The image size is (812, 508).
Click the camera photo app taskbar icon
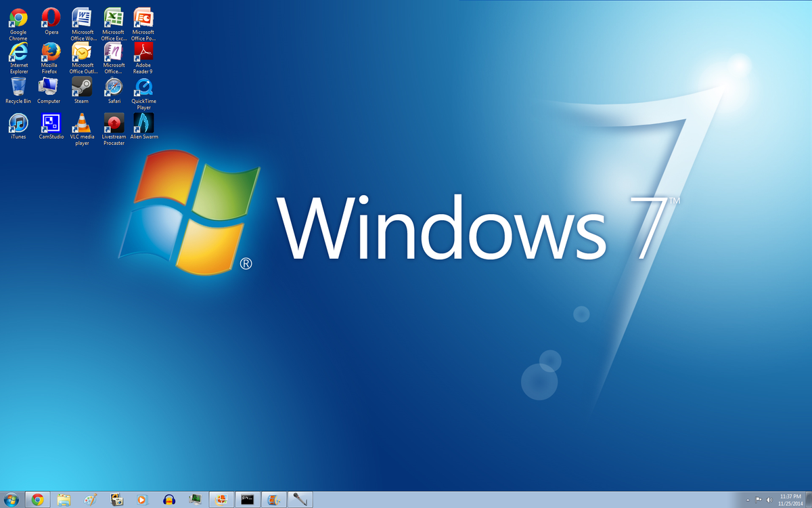[x=116, y=500]
